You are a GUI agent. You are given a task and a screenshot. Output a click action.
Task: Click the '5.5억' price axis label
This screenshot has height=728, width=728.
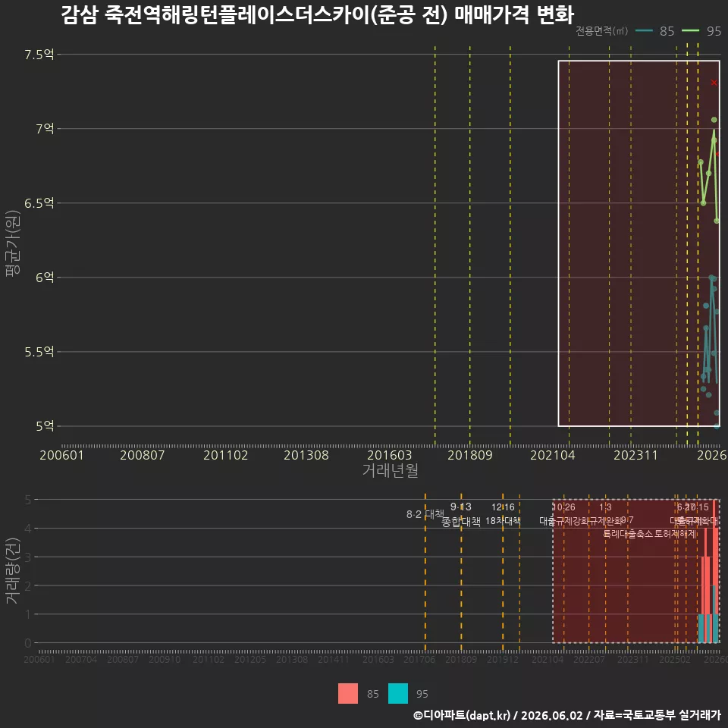(39, 351)
